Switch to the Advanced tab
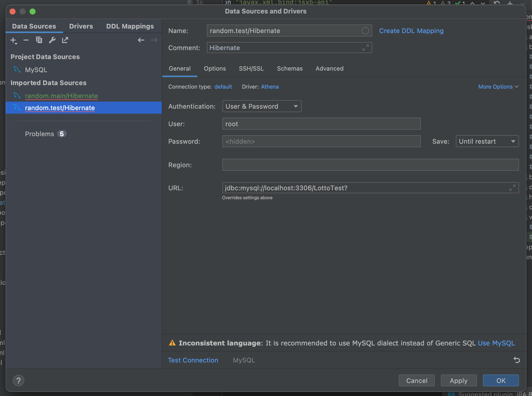The width and height of the screenshot is (532, 396). click(329, 69)
